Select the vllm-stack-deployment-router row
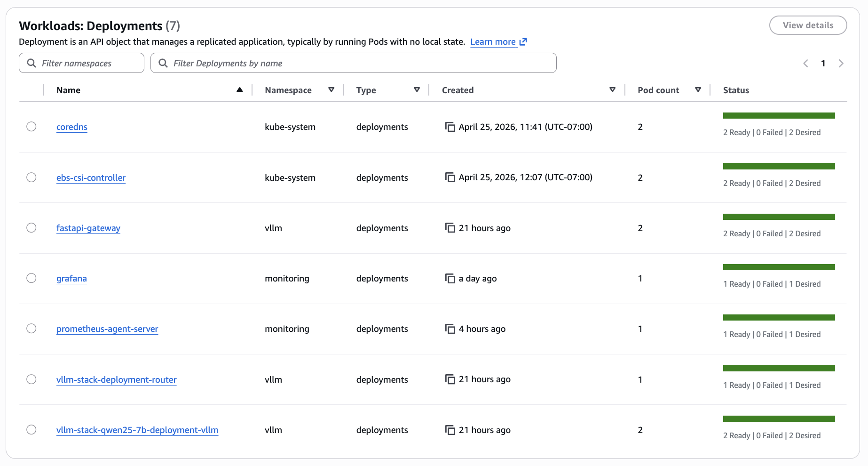This screenshot has width=868, height=466. 32,379
